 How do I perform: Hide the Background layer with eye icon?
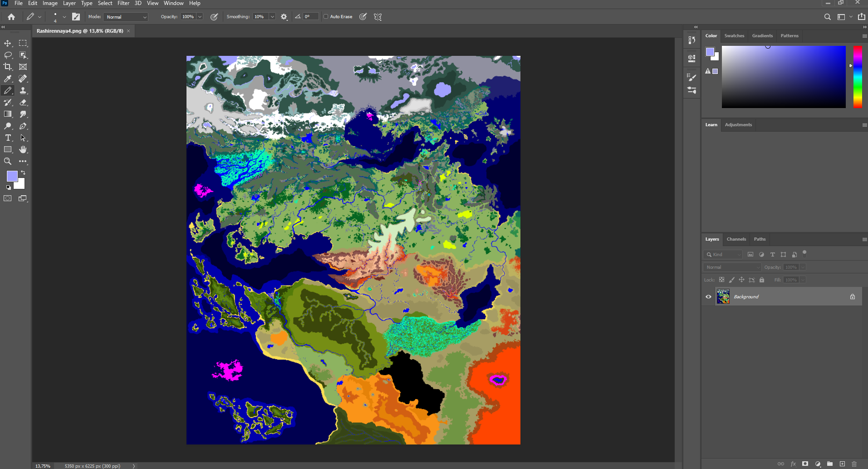point(708,296)
